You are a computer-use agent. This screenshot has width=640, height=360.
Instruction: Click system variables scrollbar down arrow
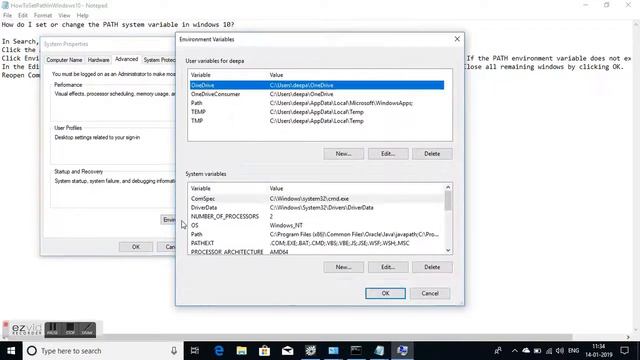click(x=448, y=250)
